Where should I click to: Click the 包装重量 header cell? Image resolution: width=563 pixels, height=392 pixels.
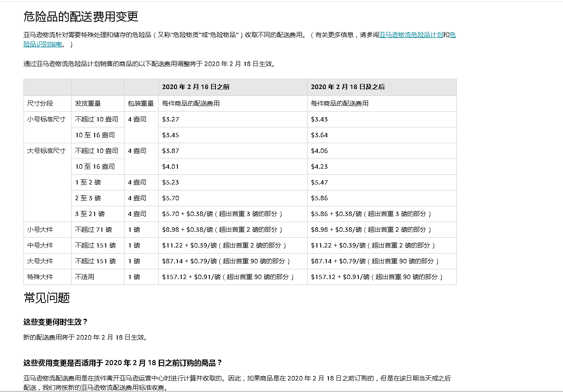141,104
